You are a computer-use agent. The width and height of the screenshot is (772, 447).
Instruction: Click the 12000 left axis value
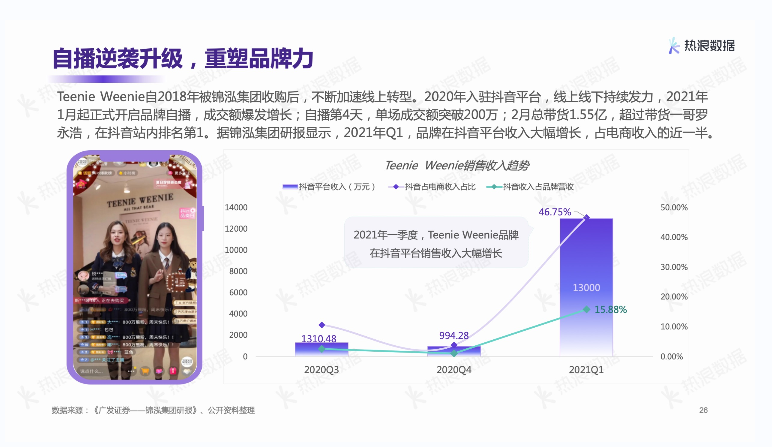click(236, 228)
